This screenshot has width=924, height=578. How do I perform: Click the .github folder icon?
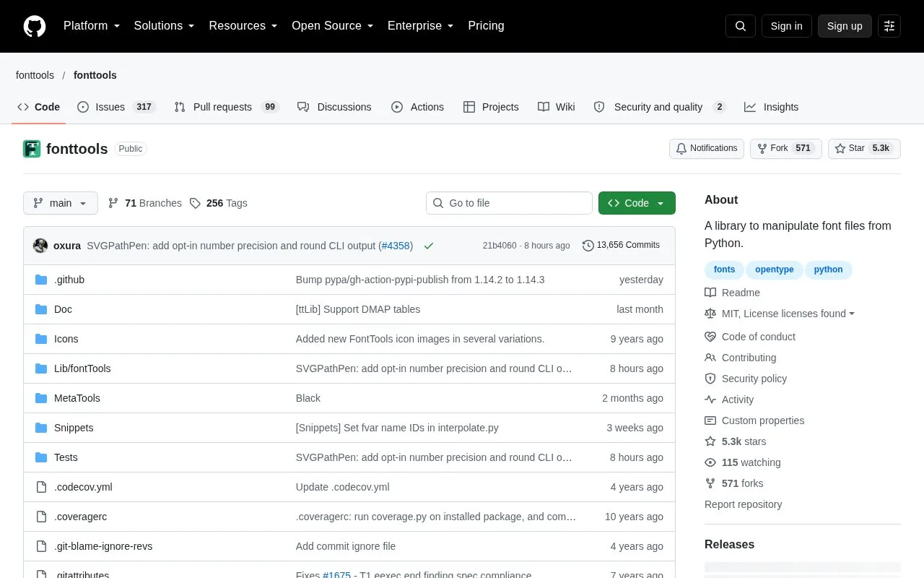tap(41, 280)
